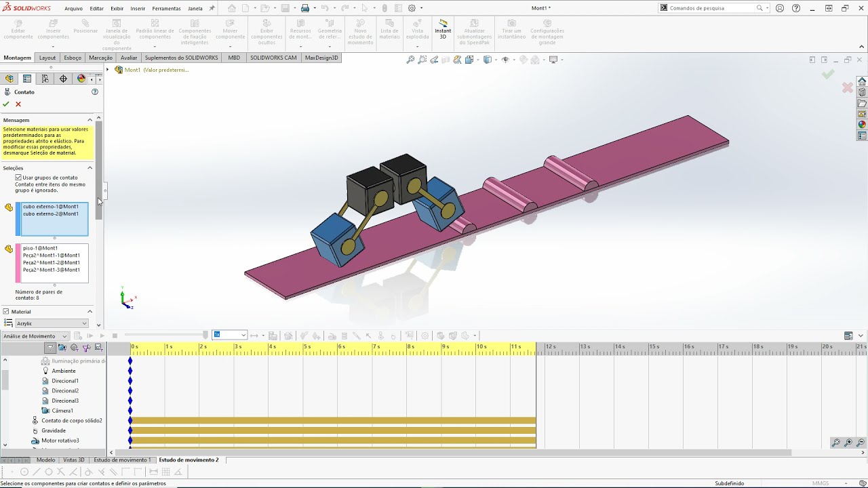Select 'Contato de corpo sólido2' in motion tree
Image resolution: width=868 pixels, height=488 pixels.
coord(72,421)
